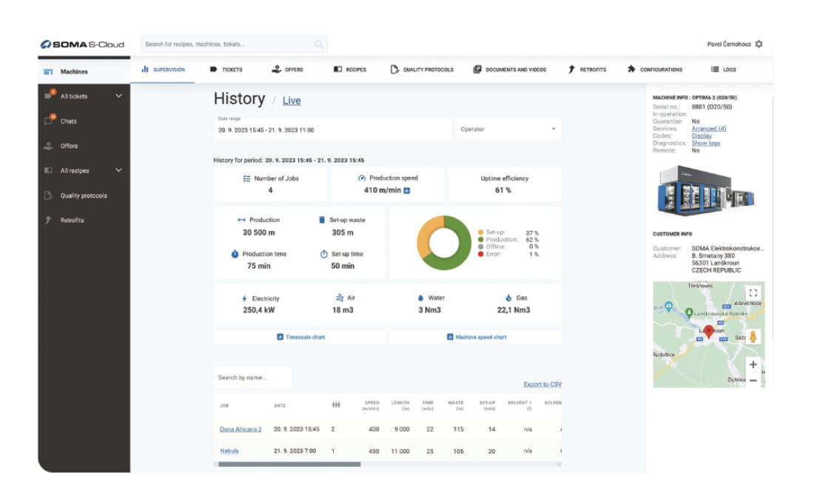
Task: Click the Street View pegman icon
Action: 753,337
